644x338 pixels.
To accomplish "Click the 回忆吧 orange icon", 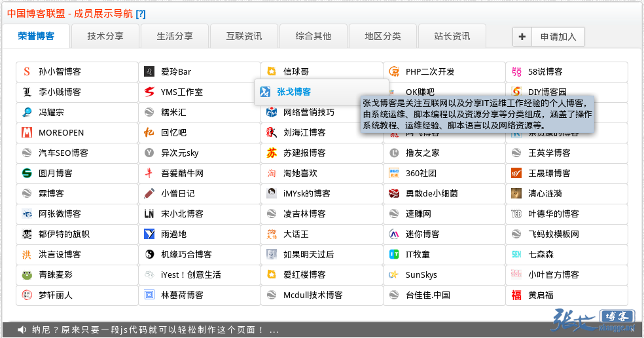I will point(149,132).
